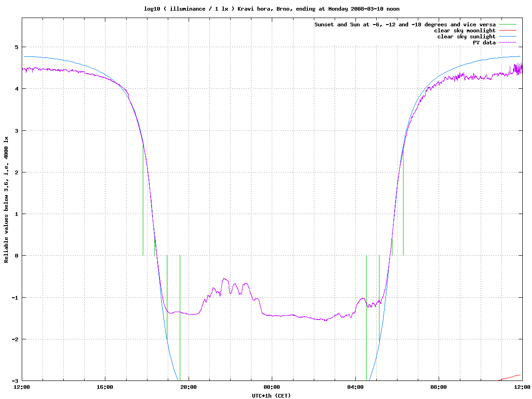Click the x-axis label 'UTC+1h (CET)'
Screen dimensions: 532x399
point(271,395)
